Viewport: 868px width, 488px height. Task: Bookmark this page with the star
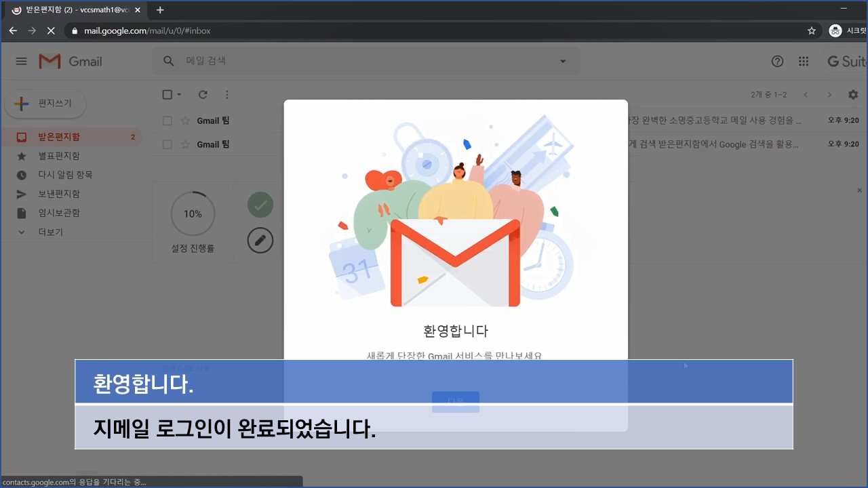(x=812, y=30)
